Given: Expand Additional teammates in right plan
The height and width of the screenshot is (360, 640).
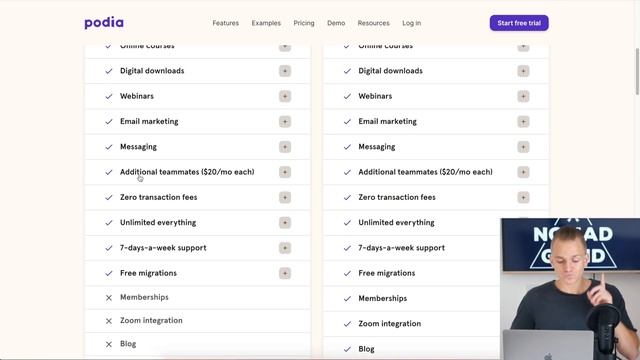Looking at the screenshot, I should coord(523,172).
